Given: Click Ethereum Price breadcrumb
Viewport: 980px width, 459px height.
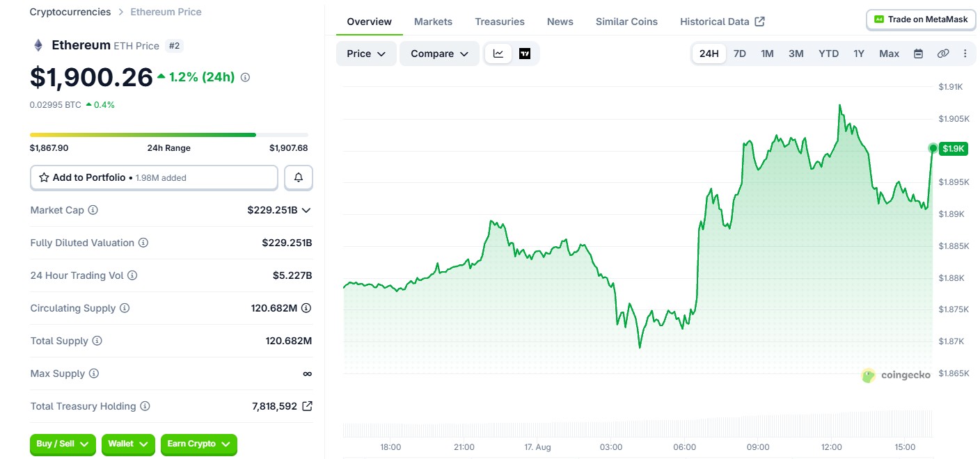Looking at the screenshot, I should point(166,12).
